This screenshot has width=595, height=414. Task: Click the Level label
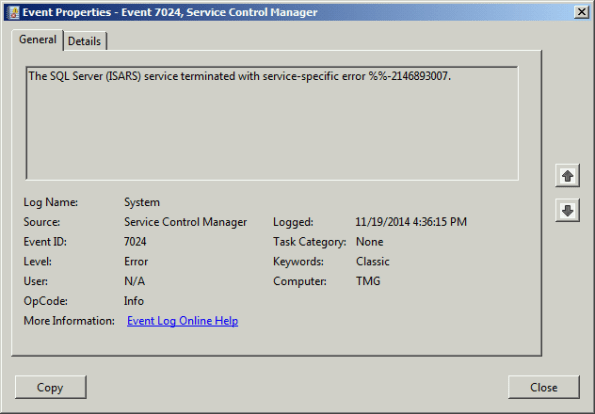(38, 261)
